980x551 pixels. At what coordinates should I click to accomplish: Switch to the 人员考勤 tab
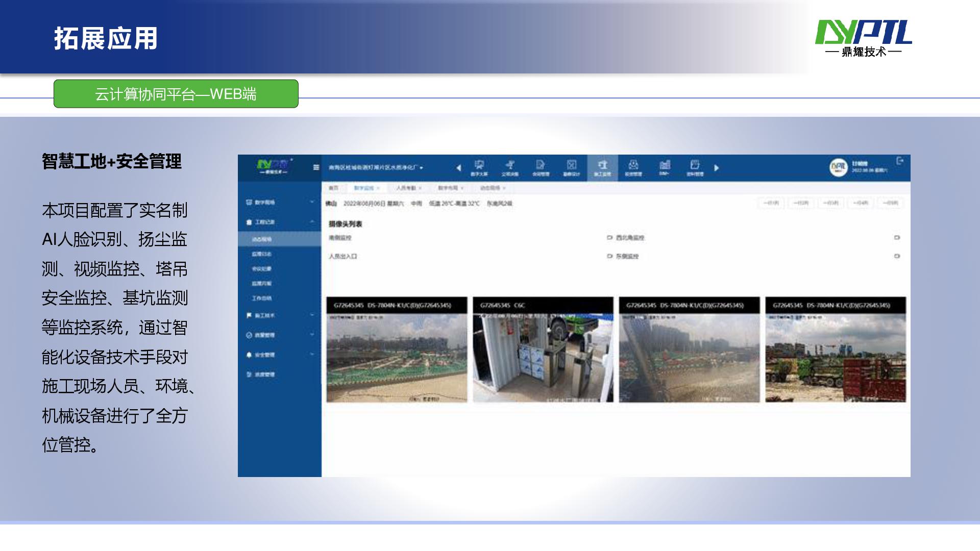pyautogui.click(x=406, y=188)
